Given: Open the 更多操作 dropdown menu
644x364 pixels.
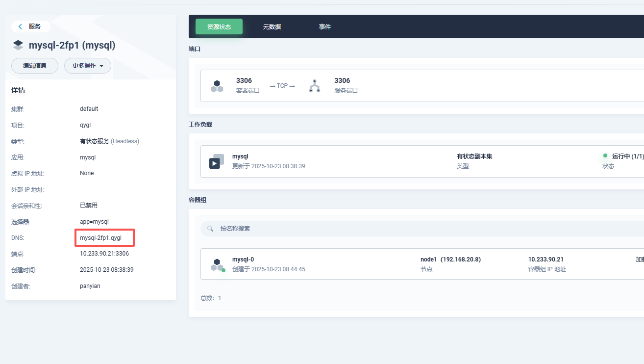Looking at the screenshot, I should point(88,66).
